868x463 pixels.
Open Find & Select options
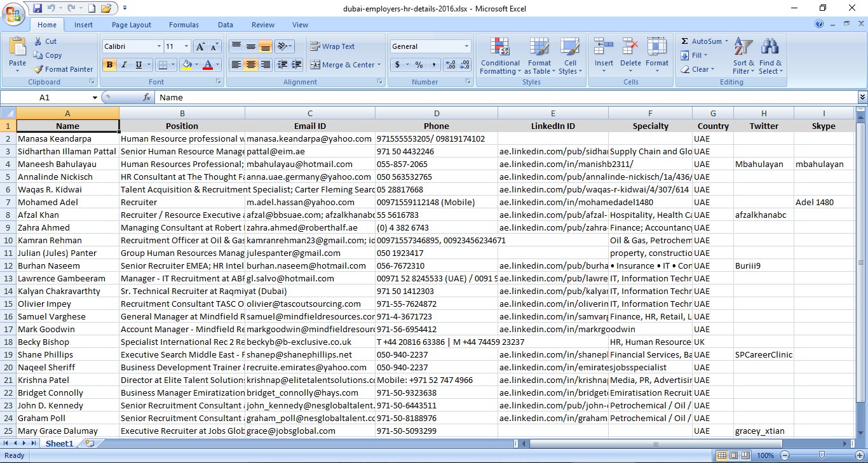tap(770, 56)
